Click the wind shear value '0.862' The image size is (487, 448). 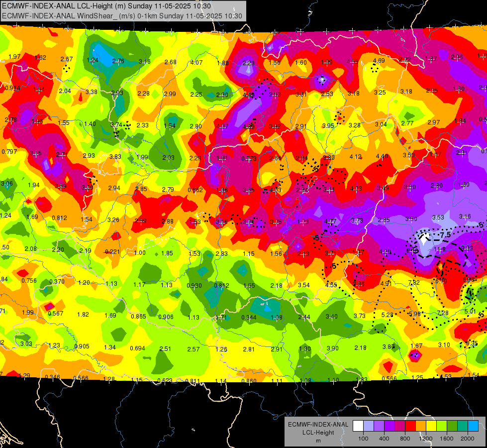tap(195, 190)
